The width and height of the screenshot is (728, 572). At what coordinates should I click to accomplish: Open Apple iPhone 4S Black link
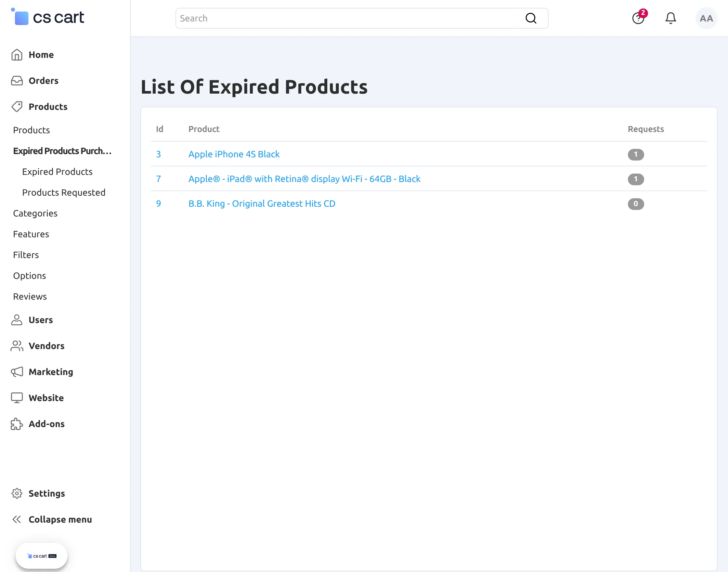(234, 154)
